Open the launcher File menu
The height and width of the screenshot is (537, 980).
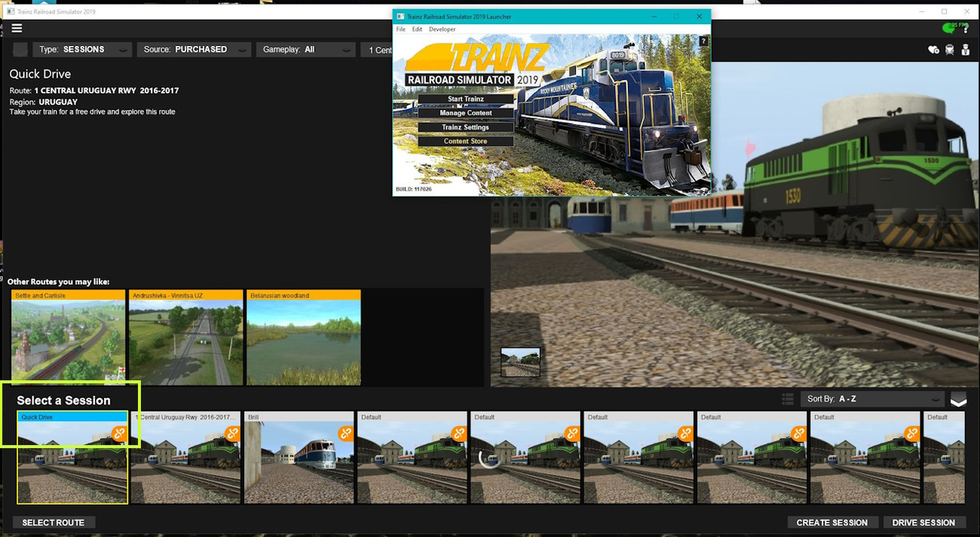(x=400, y=29)
